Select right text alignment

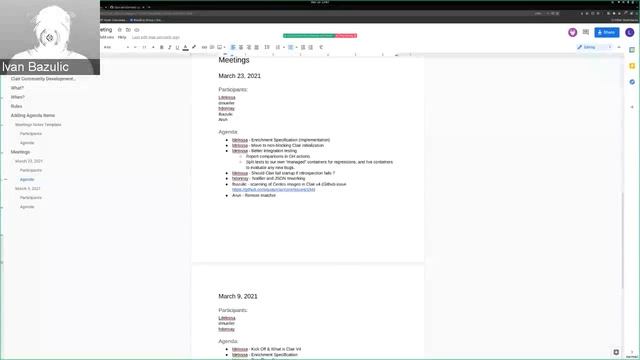pyautogui.click(x=249, y=47)
